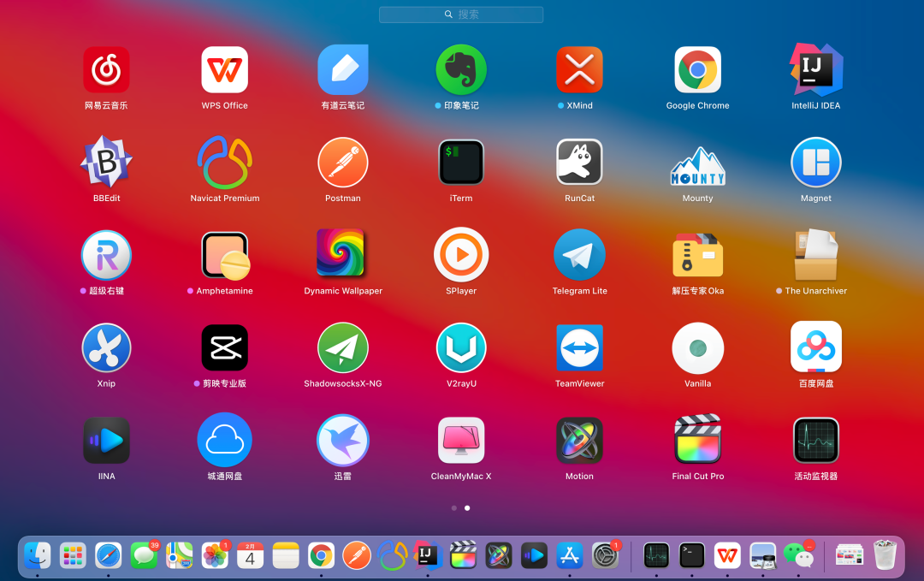This screenshot has width=924, height=581.
Task: Launch Notes from the Dock
Action: pyautogui.click(x=286, y=555)
